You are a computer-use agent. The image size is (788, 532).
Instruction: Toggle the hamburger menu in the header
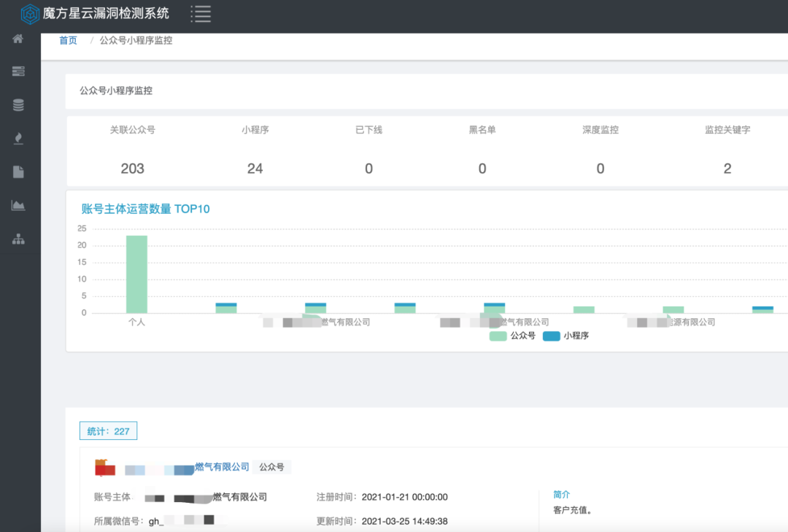click(x=201, y=13)
